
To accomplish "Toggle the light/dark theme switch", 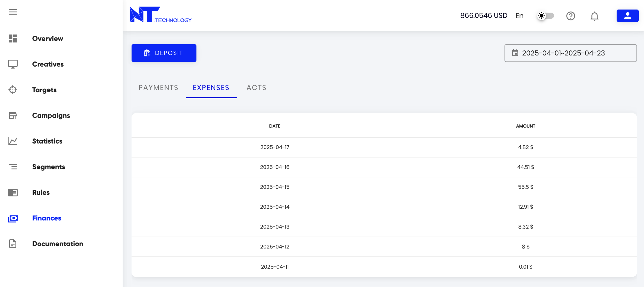I will [545, 16].
